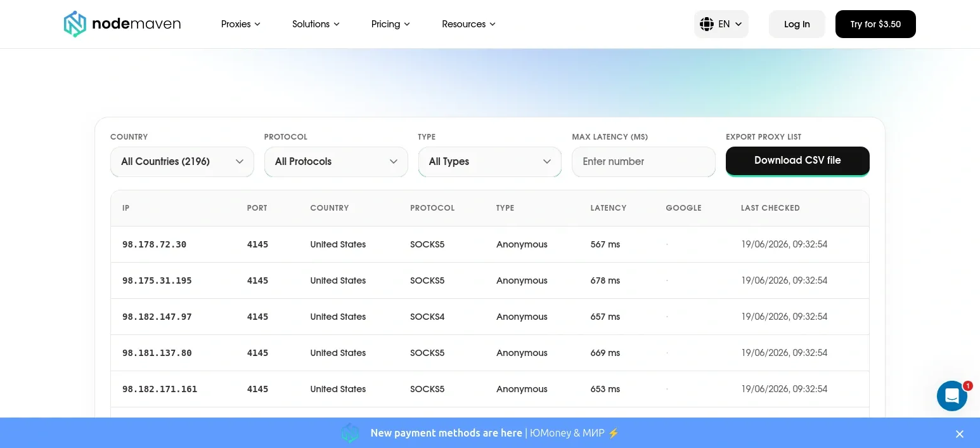
Task: Click the IP column header
Action: [x=126, y=208]
